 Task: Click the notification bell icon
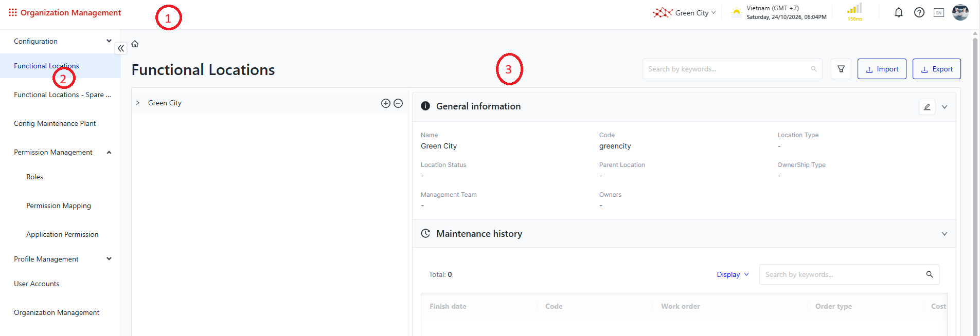899,13
